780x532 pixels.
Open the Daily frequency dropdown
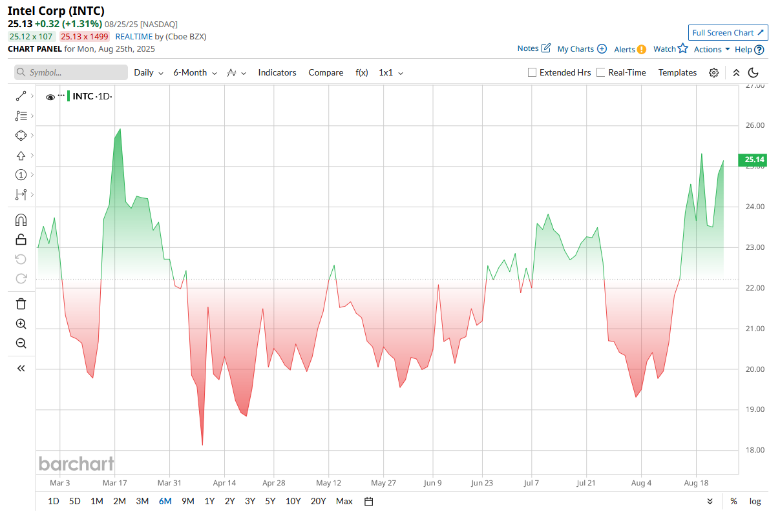point(149,72)
